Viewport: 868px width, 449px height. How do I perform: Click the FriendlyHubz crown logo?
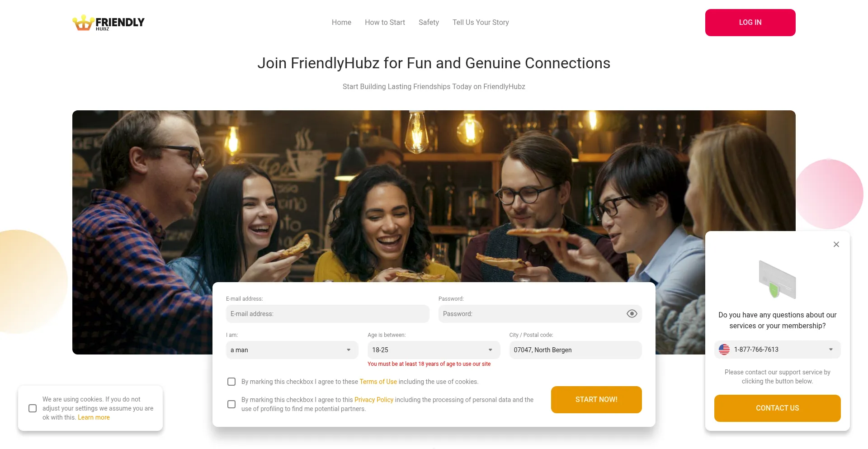click(x=108, y=23)
